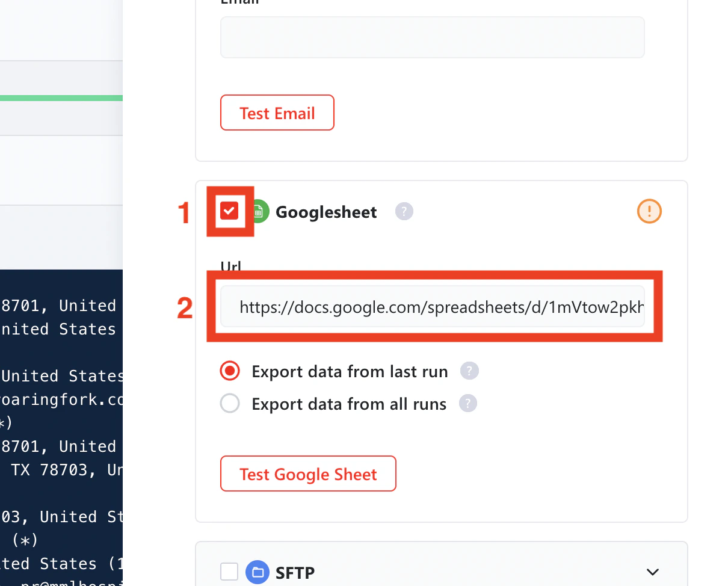The width and height of the screenshot is (728, 586).
Task: Click the SFTP section title
Action: (295, 572)
